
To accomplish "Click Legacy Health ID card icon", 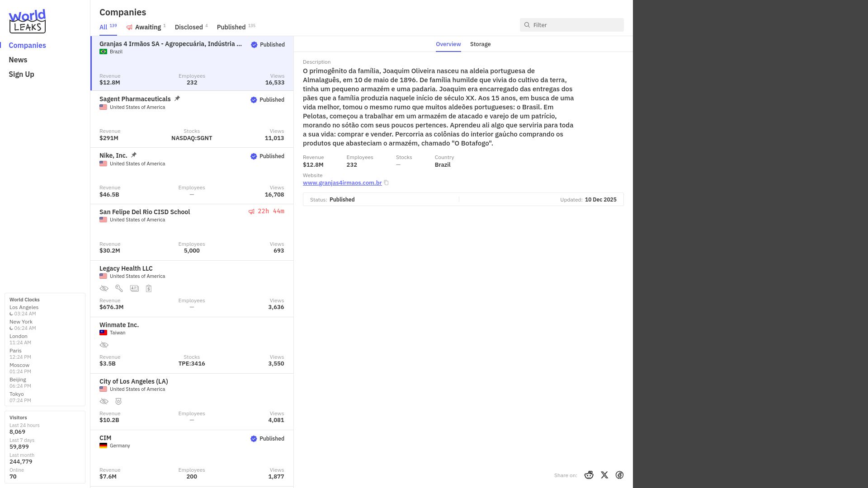I will point(134,288).
